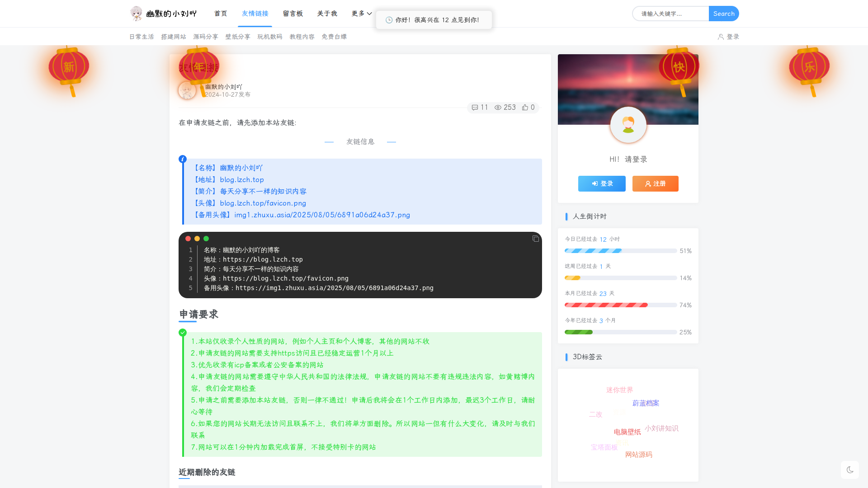Go to the 留言板 page
Viewport: 868px width, 488px height.
point(292,14)
